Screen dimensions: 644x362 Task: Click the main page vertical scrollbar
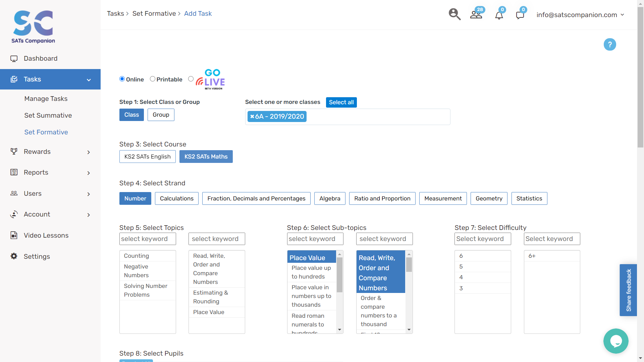click(640, 77)
